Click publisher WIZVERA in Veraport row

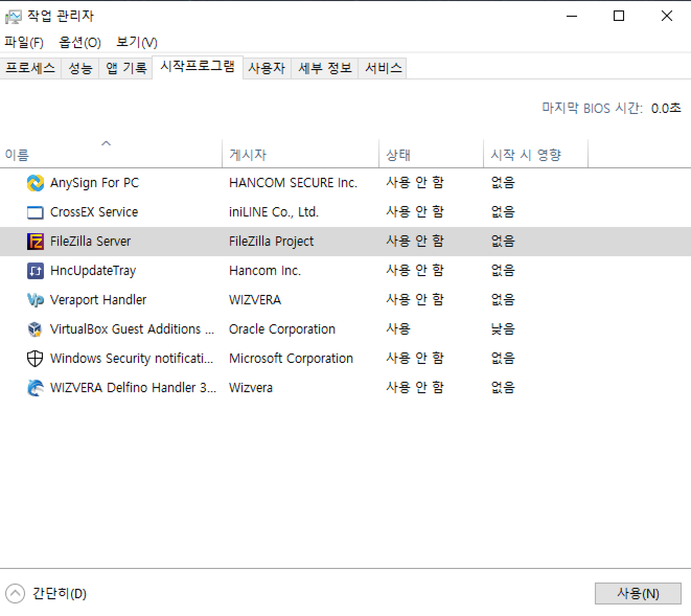point(255,300)
